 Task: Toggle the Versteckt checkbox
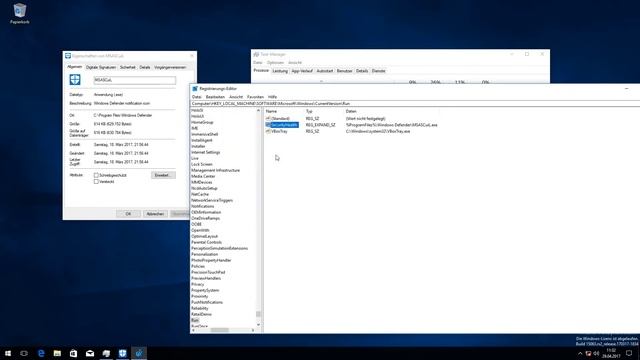click(96, 182)
